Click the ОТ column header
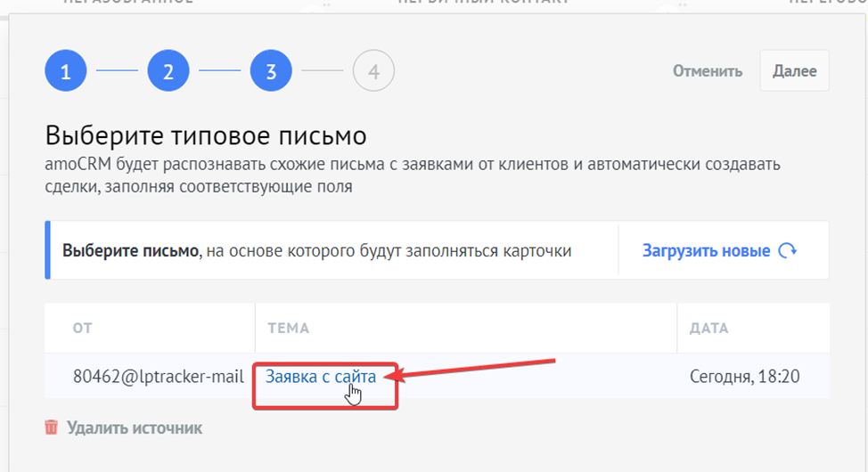The height and width of the screenshot is (472, 868). tap(83, 328)
